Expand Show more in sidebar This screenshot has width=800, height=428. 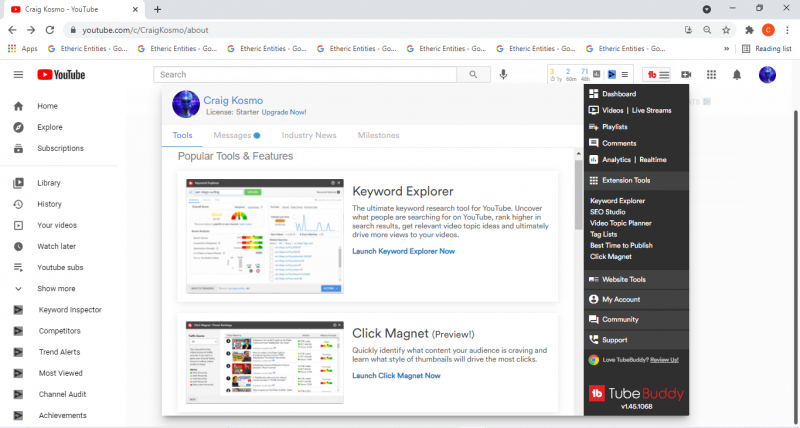(56, 288)
